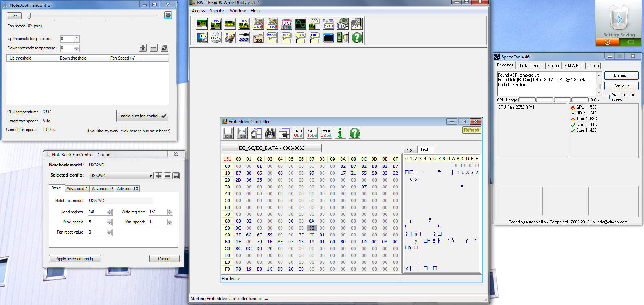The height and width of the screenshot is (305, 644).
Task: Open the 010 disk sector icon
Action: tap(230, 38)
